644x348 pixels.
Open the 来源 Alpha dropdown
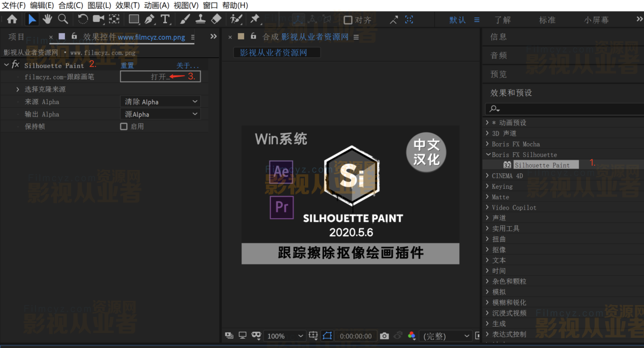coord(160,101)
